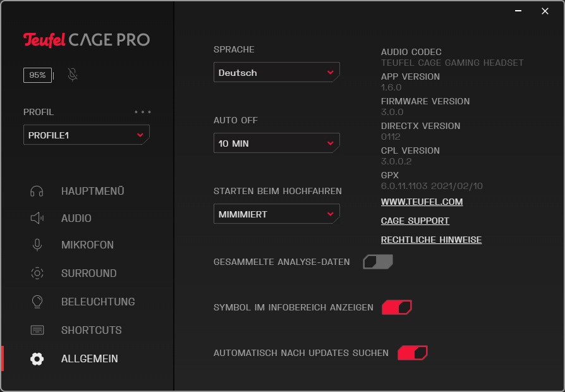Click the microphone icon beside Mikrofon

pos(37,245)
